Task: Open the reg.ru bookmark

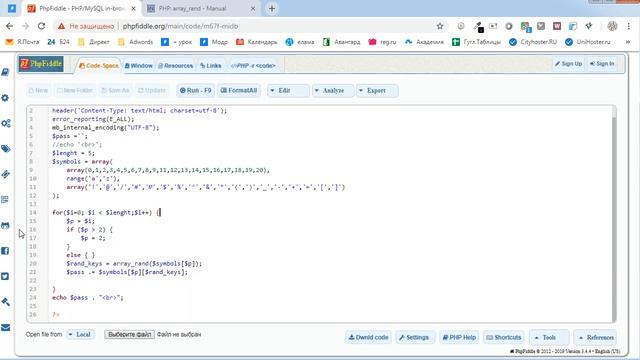Action: (x=382, y=42)
